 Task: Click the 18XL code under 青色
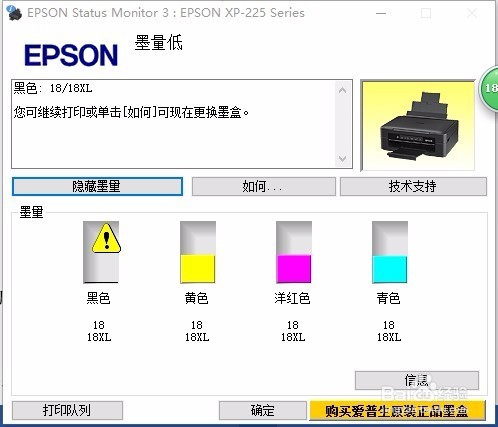pyautogui.click(x=389, y=337)
